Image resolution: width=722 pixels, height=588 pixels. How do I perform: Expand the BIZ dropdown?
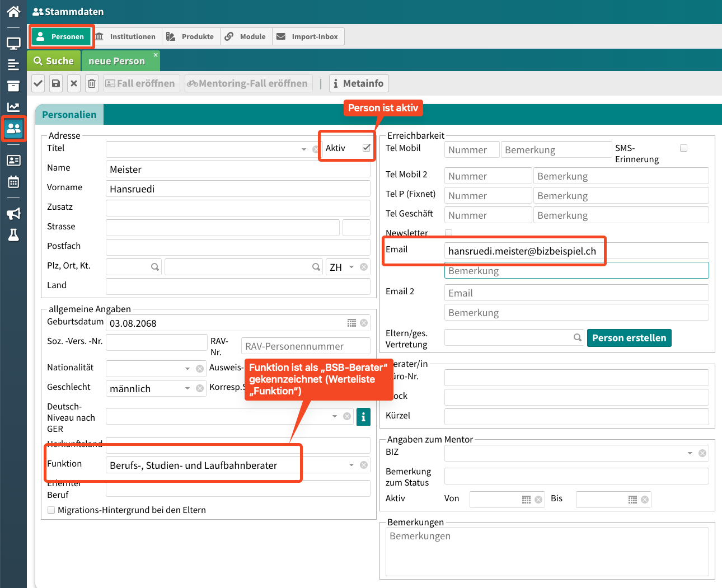690,453
